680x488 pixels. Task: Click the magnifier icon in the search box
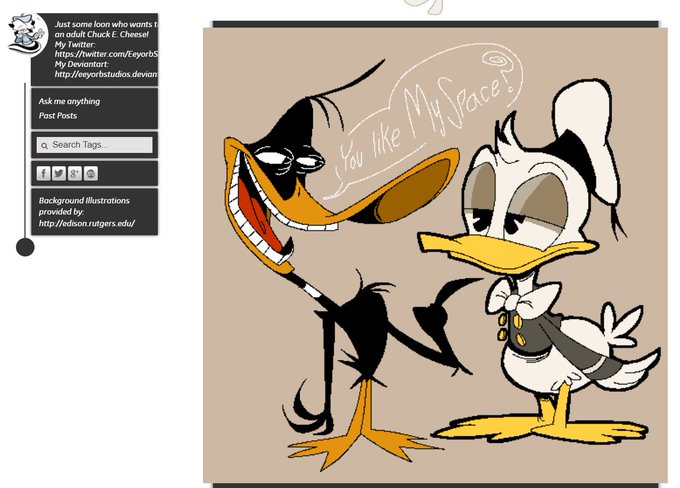click(44, 146)
